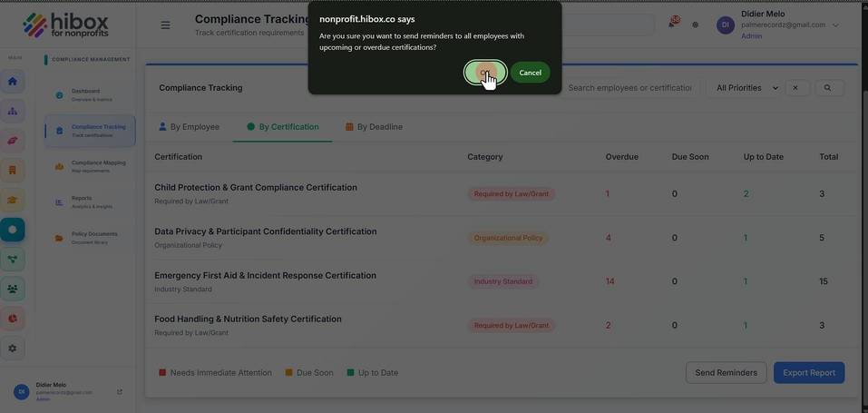Click the hibox for nonprofits logo

[x=66, y=25]
